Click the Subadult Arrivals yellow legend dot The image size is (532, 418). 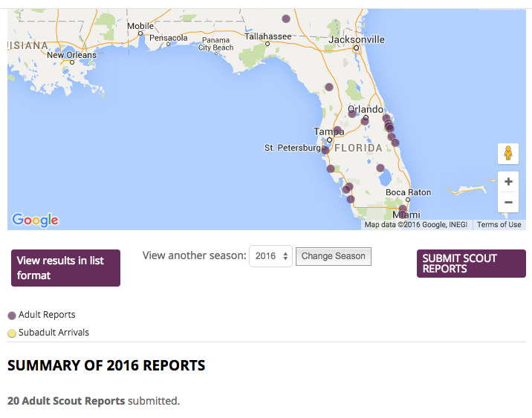[12, 333]
